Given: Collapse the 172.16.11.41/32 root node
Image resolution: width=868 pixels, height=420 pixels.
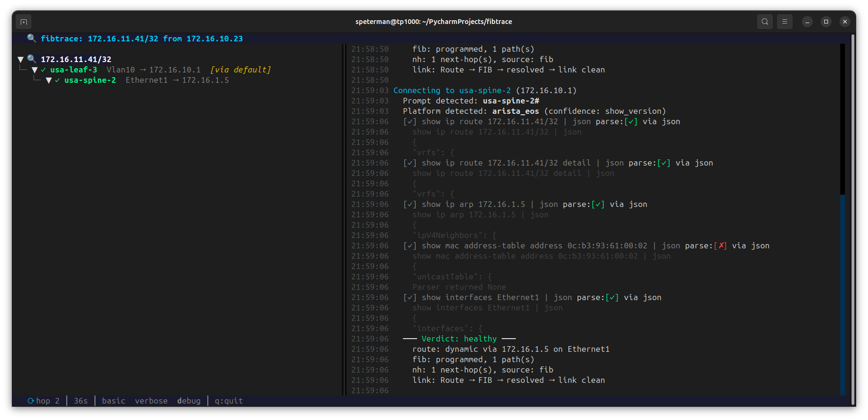Looking at the screenshot, I should (x=21, y=59).
